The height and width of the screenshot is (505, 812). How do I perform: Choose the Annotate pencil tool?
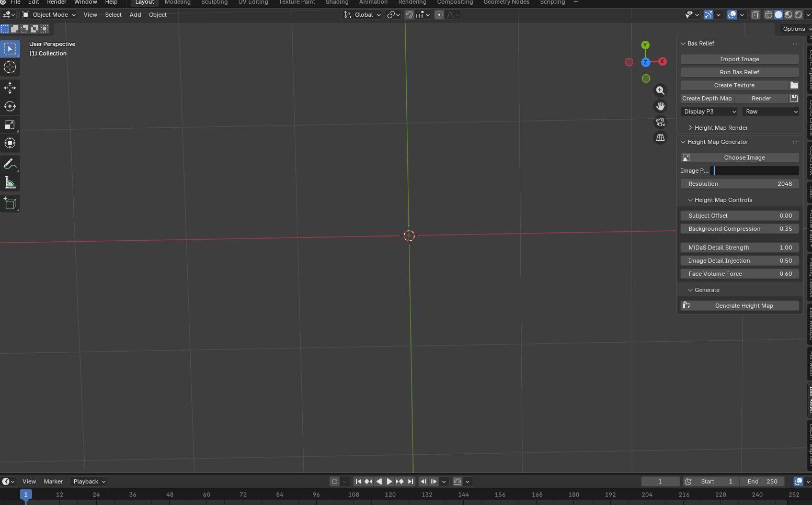(x=10, y=164)
